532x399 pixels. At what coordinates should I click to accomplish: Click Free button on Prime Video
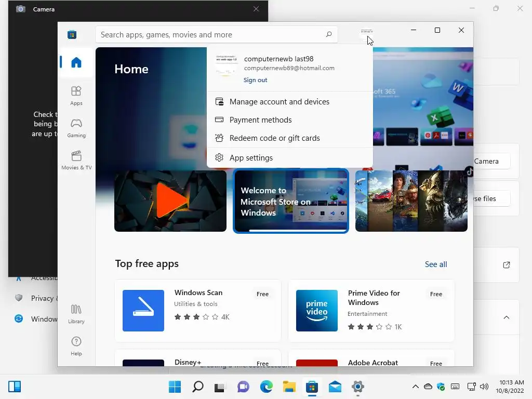436,294
